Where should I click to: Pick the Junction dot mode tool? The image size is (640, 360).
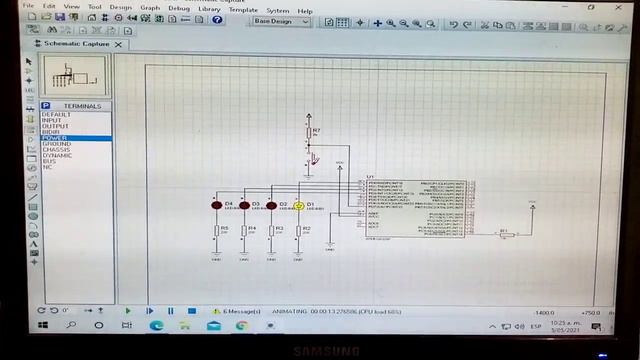coord(29,80)
